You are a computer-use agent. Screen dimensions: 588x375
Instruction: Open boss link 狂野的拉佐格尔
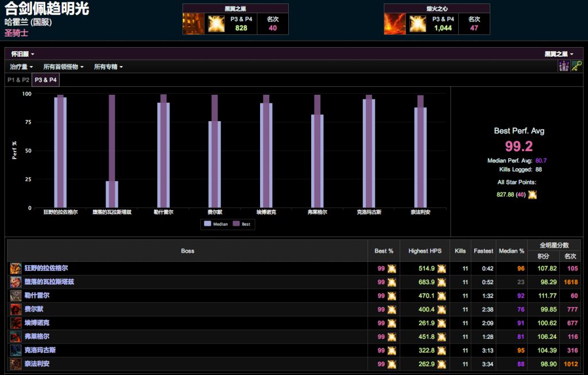pos(47,268)
